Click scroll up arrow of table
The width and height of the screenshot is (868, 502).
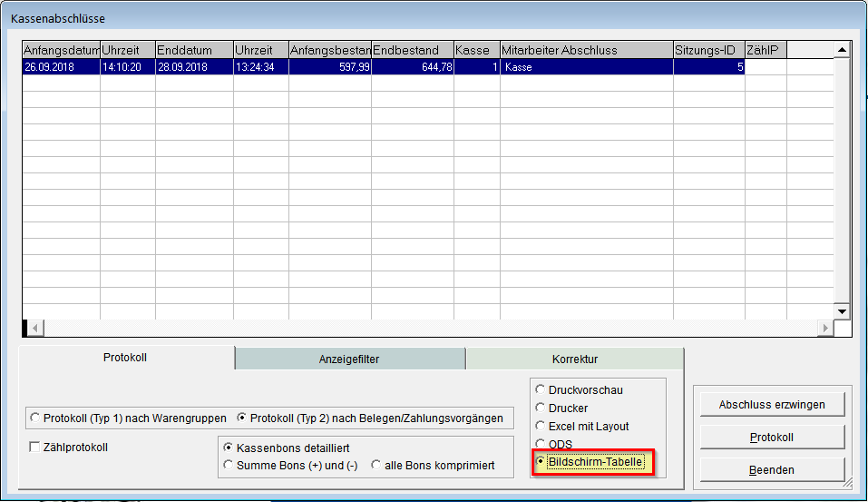842,50
